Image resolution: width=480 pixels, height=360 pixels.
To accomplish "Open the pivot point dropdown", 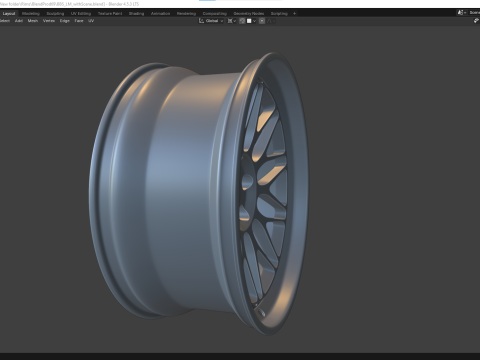I will click(232, 21).
